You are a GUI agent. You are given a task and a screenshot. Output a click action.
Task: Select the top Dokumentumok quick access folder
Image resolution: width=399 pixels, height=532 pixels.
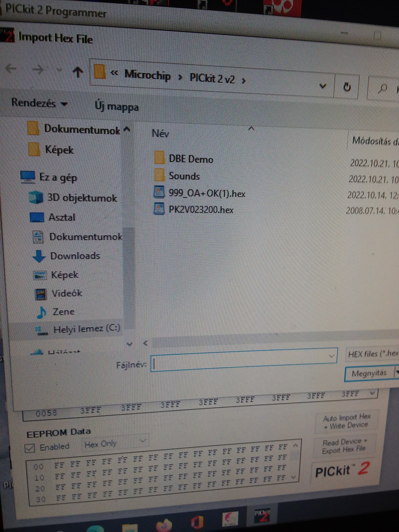tap(82, 129)
